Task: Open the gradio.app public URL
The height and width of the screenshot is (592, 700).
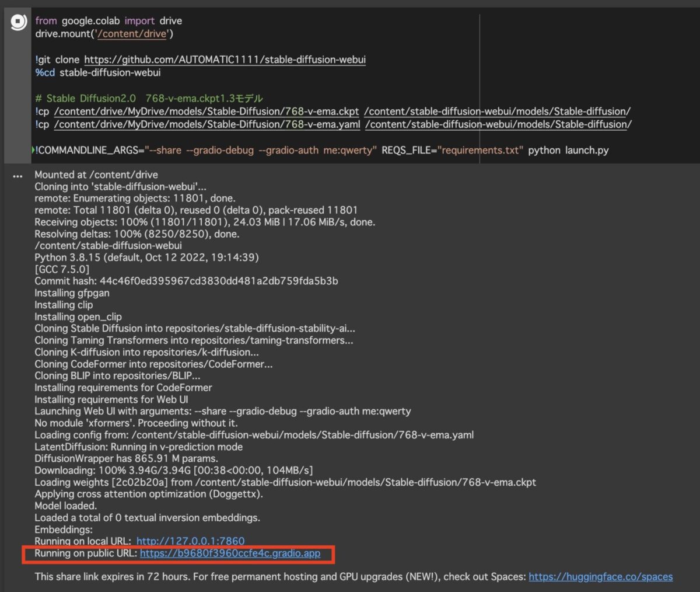Action: tap(230, 553)
